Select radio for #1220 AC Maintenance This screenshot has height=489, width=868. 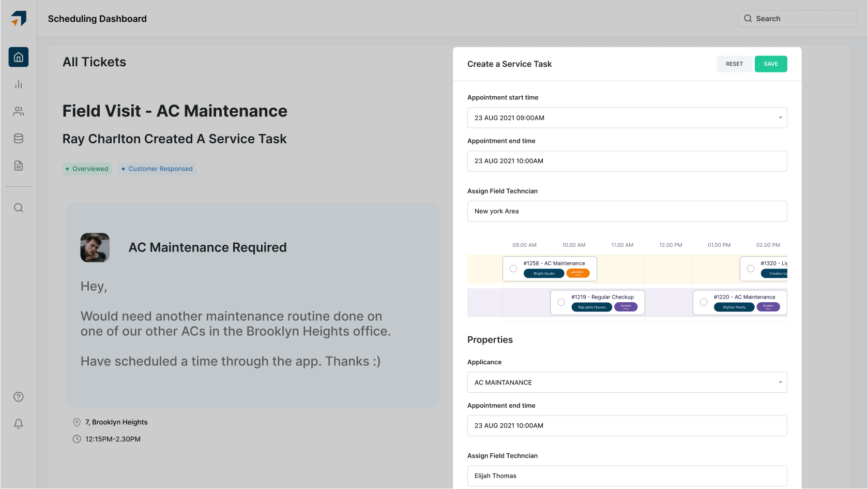(x=704, y=302)
